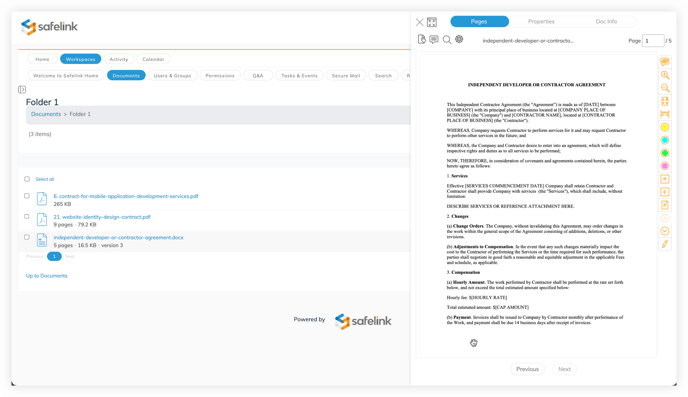The image size is (688, 397).
Task: Click PDF icon of contract-for-mobile-application file
Action: pos(42,199)
